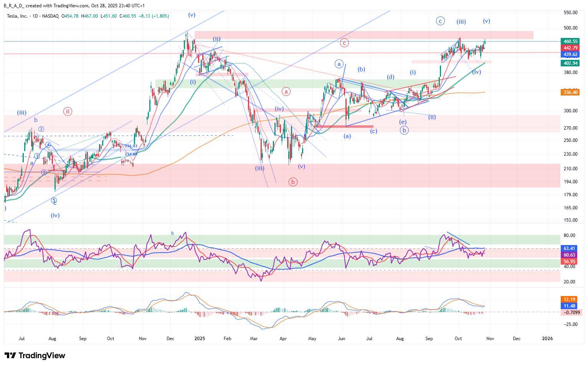Click the red circled a wave label
Screen dimensions: 588x367
pos(286,91)
